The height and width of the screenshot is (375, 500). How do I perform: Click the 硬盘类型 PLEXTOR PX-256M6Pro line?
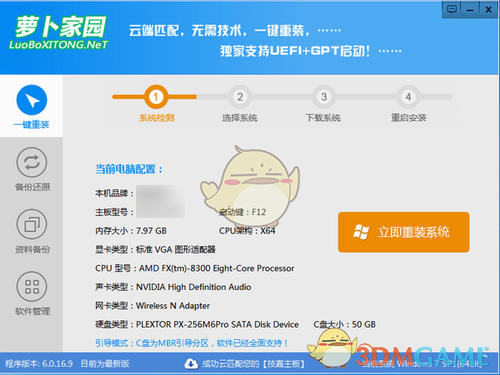click(197, 324)
